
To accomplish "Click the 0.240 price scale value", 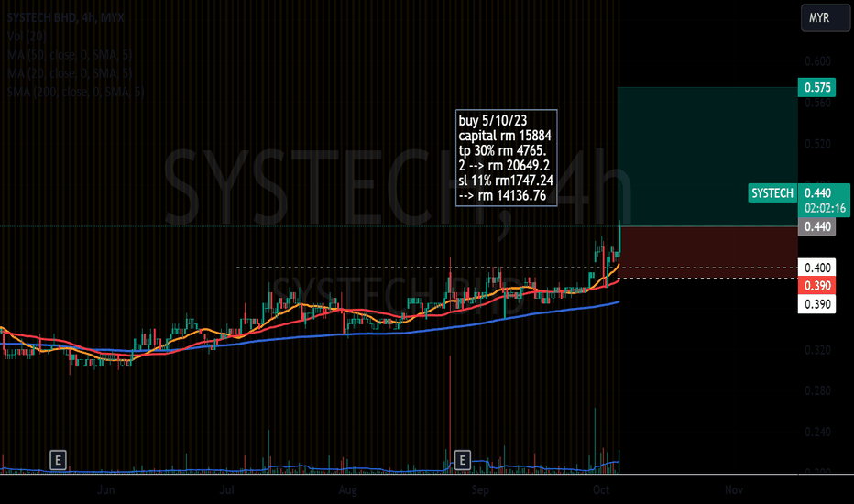I will 817,433.
